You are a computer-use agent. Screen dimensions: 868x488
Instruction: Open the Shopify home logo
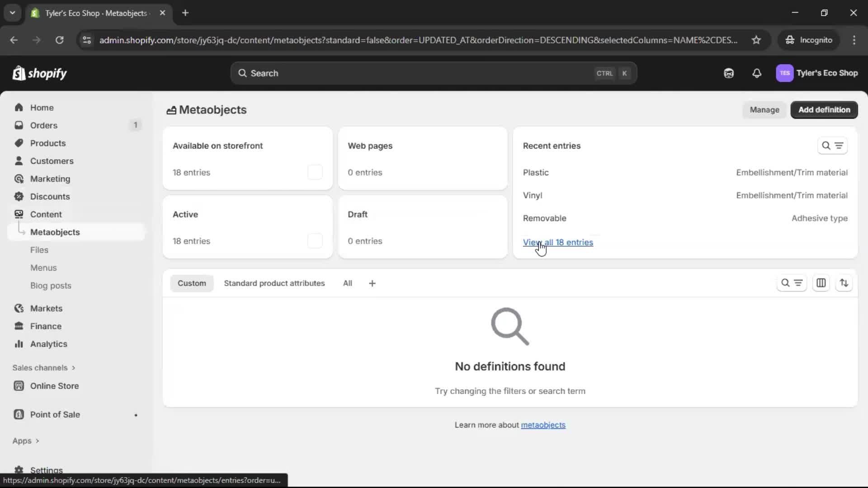(x=40, y=73)
